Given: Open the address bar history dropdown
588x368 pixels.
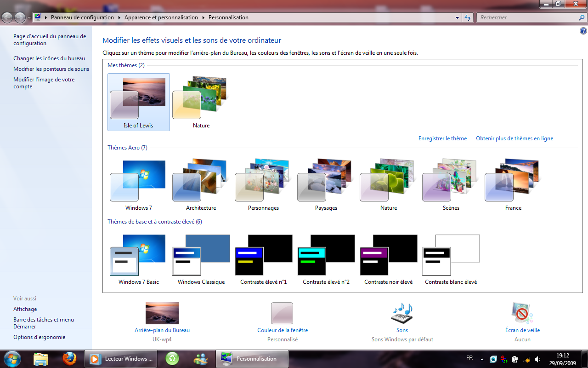Looking at the screenshot, I should pos(457,17).
